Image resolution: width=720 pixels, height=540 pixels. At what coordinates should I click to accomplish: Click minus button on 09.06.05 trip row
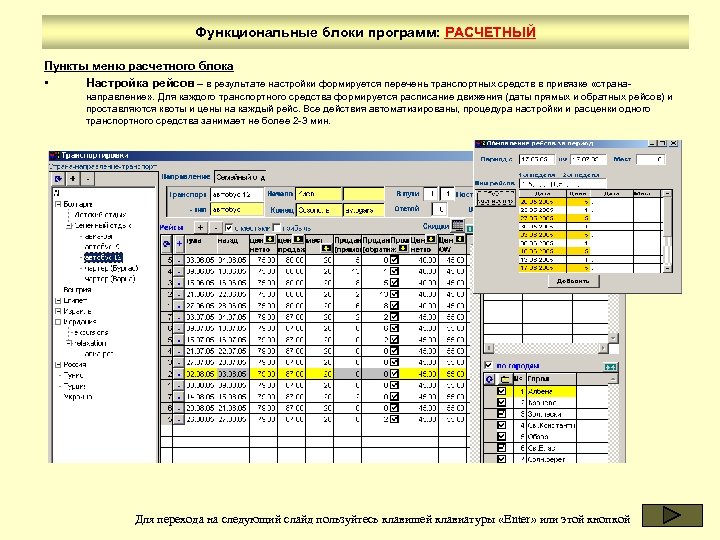pyautogui.click(x=179, y=271)
